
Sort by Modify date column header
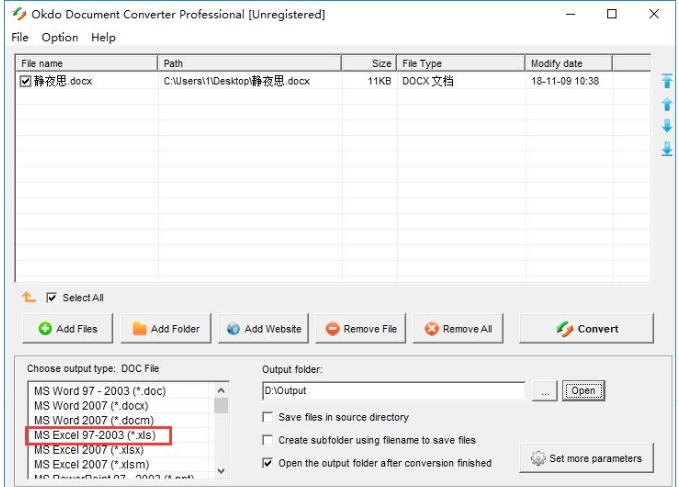569,63
